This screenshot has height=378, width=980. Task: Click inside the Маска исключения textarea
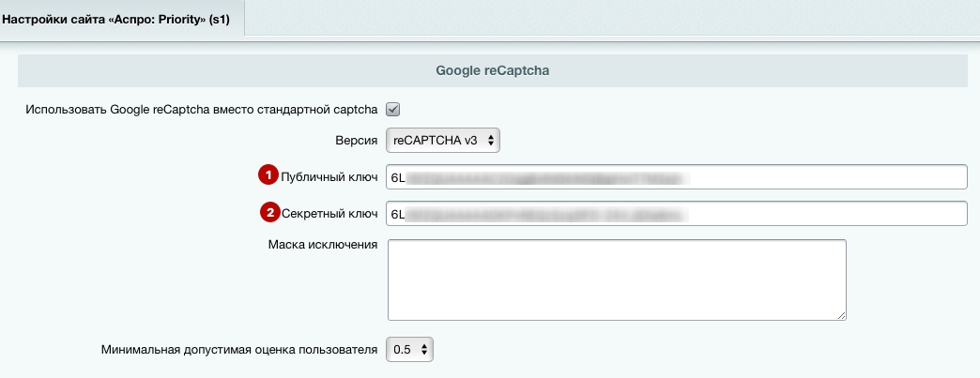coord(617,280)
